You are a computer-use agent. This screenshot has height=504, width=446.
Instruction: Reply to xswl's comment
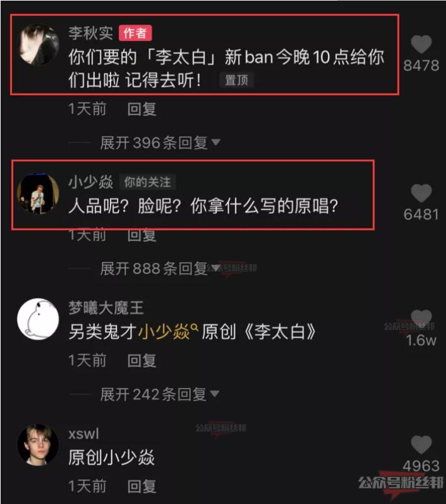tap(141, 486)
